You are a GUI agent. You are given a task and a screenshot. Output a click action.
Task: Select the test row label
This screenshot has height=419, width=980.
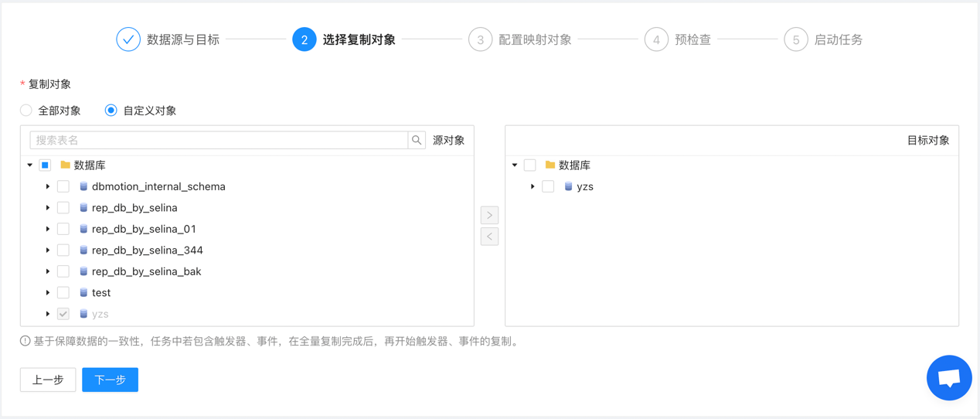(x=101, y=293)
